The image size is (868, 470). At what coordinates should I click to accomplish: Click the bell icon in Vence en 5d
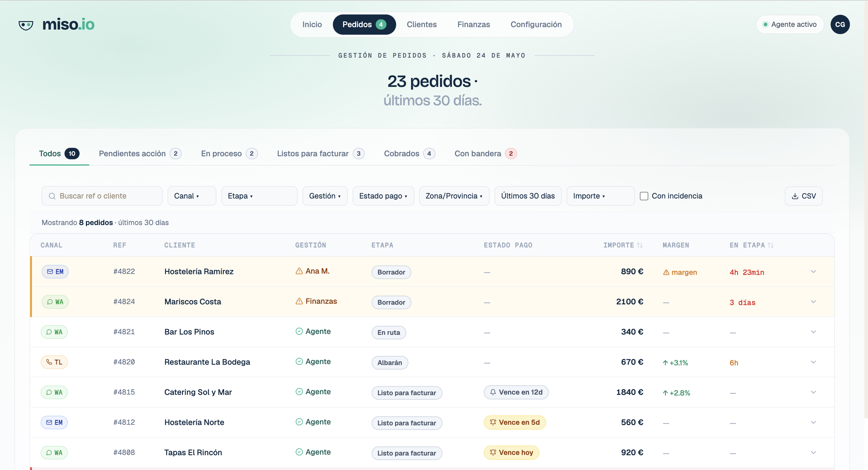coord(493,422)
